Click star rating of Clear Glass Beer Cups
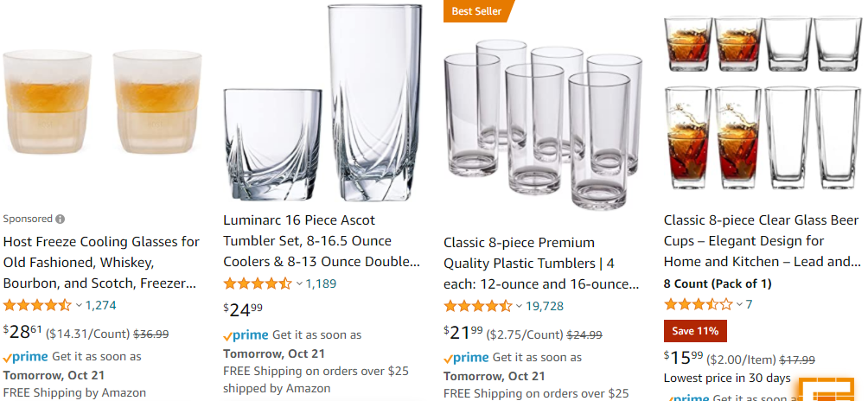The height and width of the screenshot is (401, 868). point(698,304)
